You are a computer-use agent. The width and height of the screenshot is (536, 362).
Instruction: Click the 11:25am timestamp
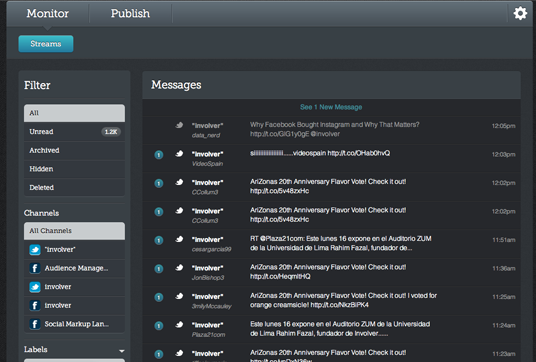tap(504, 297)
